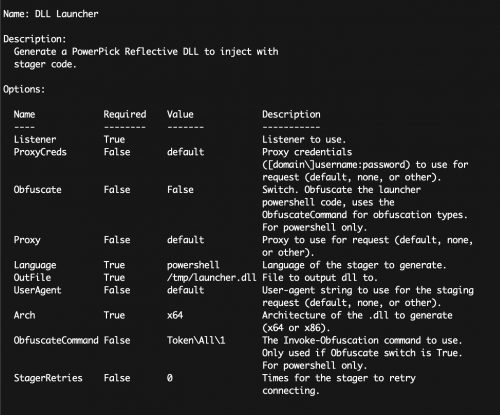Select the Arch value x64
Viewport: 500px width, 415px height.
click(x=175, y=315)
